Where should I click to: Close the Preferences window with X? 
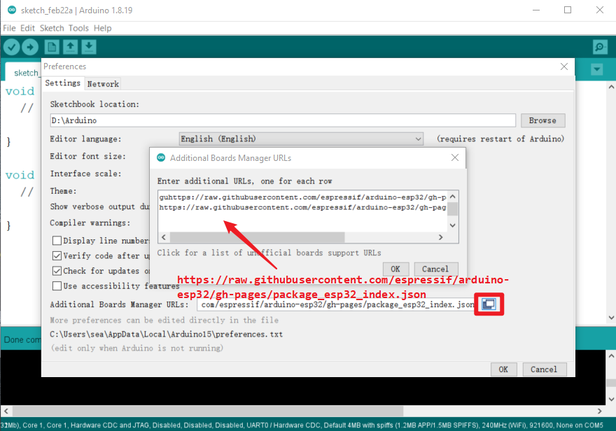coord(562,66)
